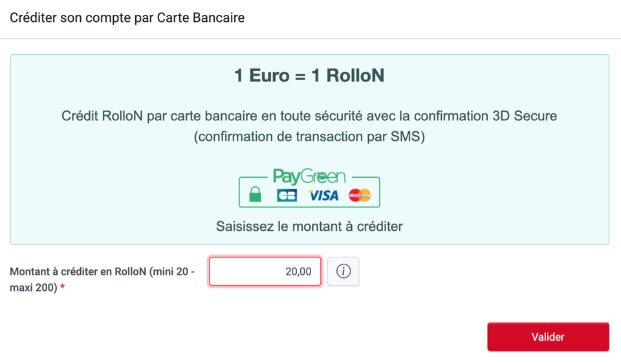This screenshot has width=621, height=364.
Task: Select the '1 Euro = 1 RolloN' heading
Action: (309, 75)
